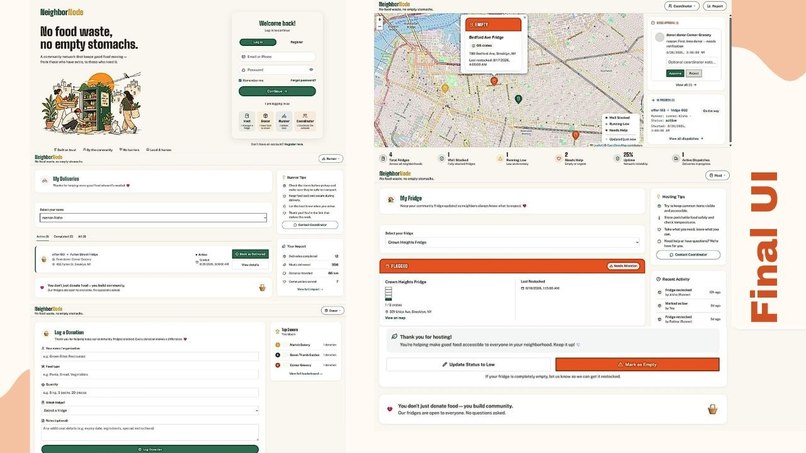Click the Register here link below login
Screen dimensions: 806x453
click(x=294, y=144)
